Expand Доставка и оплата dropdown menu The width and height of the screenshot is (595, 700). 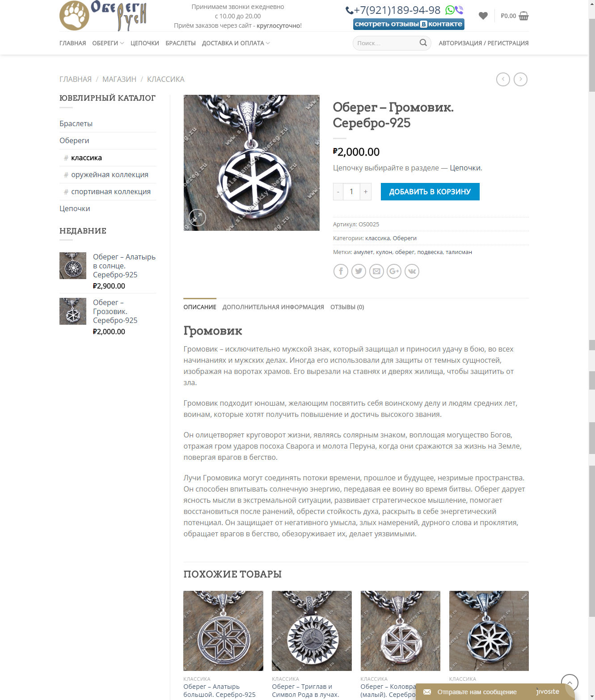pyautogui.click(x=236, y=43)
